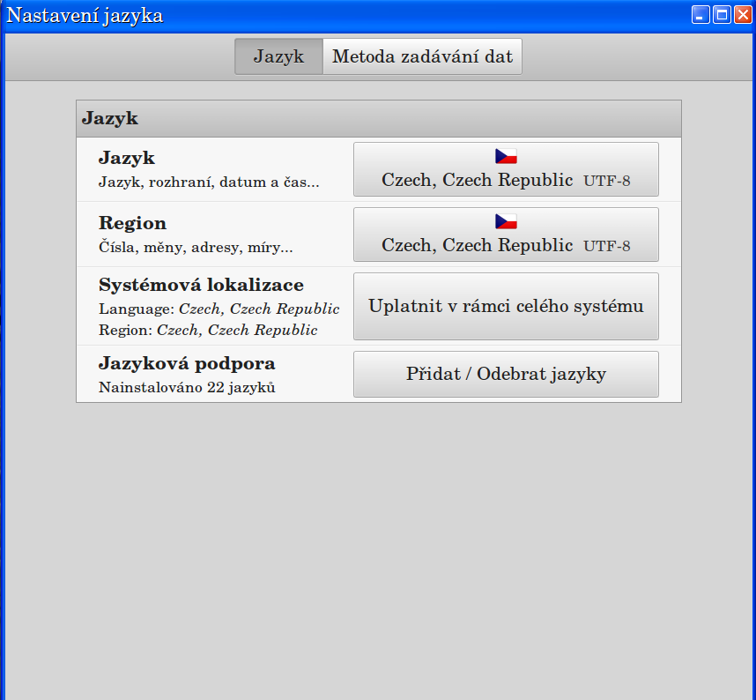Image resolution: width=756 pixels, height=700 pixels.
Task: Minimize the Nastavení jazyka window
Action: pyautogui.click(x=700, y=15)
